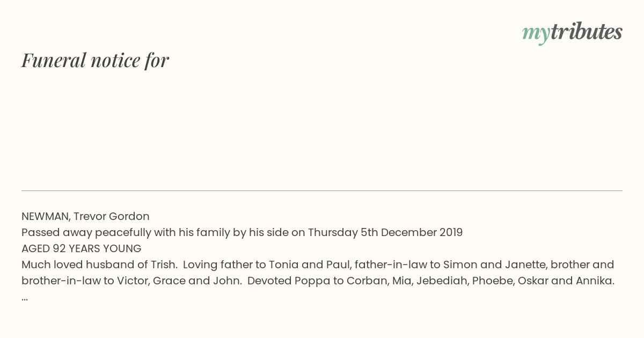Click the word "Gordon" in the name line
Viewport: 644px width, 338px height.
[129, 216]
